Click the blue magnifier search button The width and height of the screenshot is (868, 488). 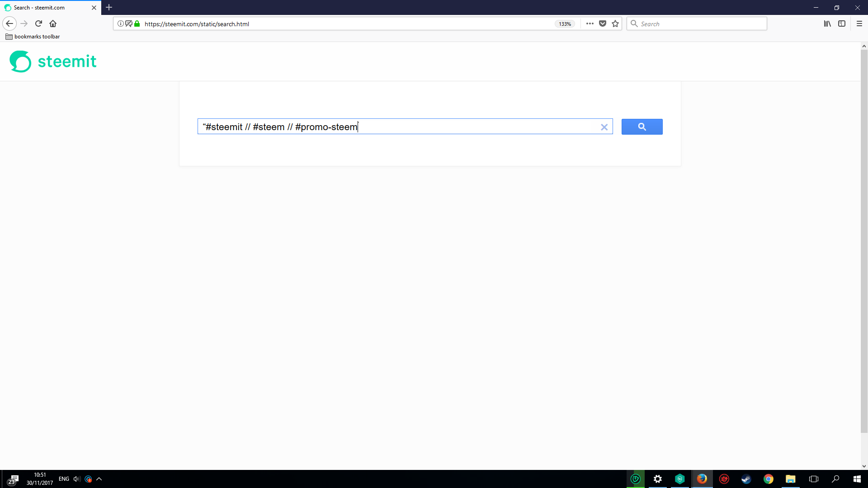coord(642,127)
